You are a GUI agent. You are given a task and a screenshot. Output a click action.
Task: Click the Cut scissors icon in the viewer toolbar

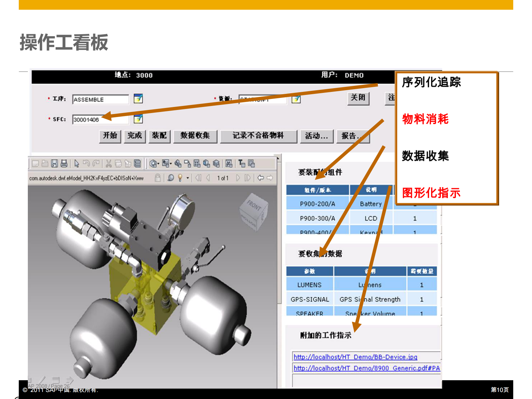pos(109,163)
